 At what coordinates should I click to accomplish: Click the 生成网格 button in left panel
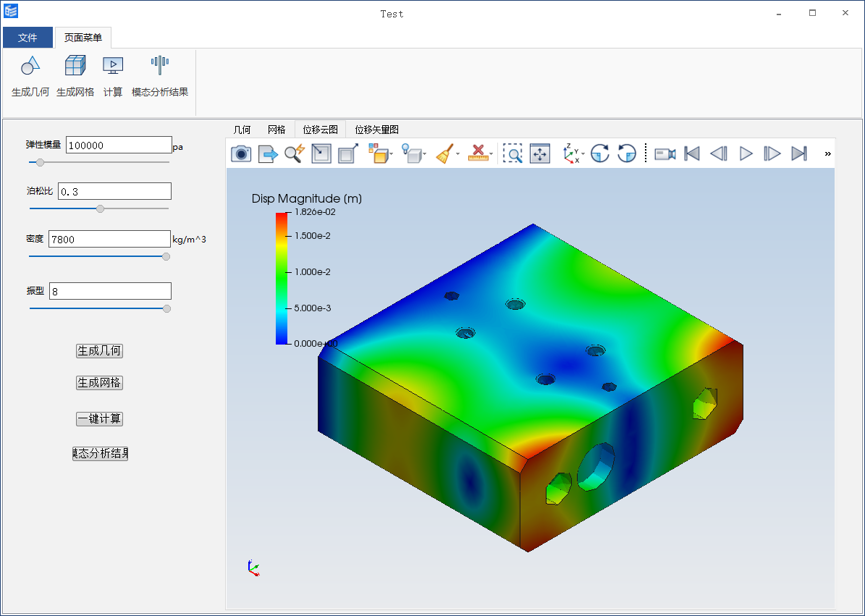pyautogui.click(x=99, y=383)
